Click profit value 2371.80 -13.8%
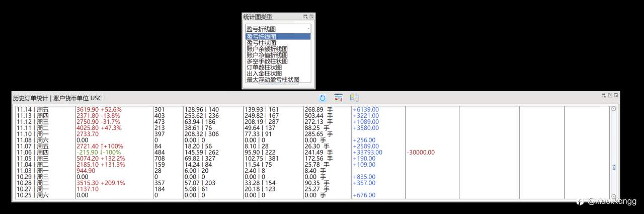Viewport: 644px width, 214px height. (98, 116)
